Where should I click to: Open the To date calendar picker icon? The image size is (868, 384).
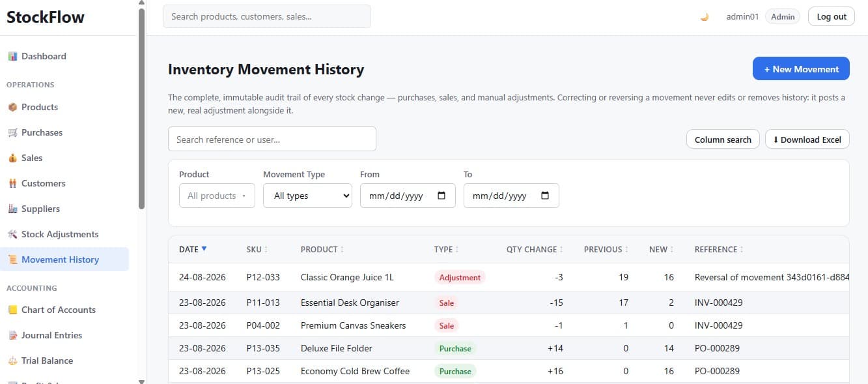coord(545,196)
